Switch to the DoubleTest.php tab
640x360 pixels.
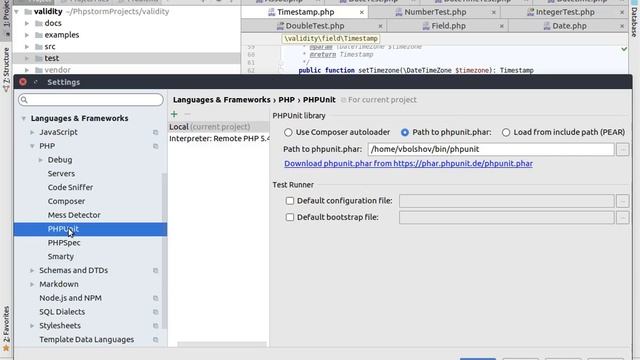pos(315,26)
